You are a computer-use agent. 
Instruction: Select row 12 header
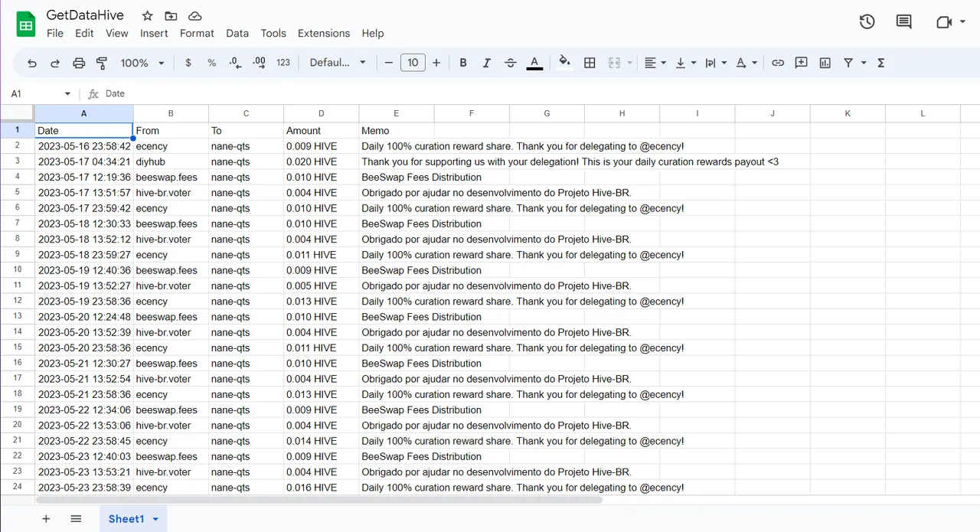17,301
